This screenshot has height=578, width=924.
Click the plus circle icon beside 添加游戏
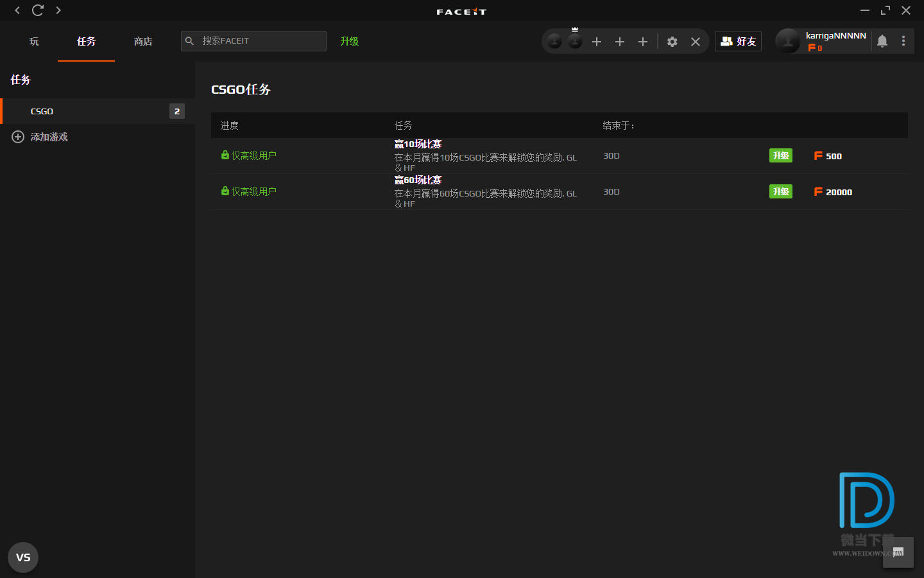(x=18, y=137)
